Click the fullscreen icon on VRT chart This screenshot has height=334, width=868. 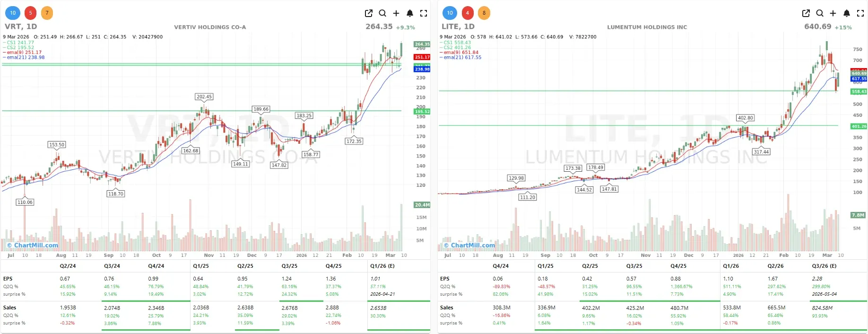click(424, 13)
